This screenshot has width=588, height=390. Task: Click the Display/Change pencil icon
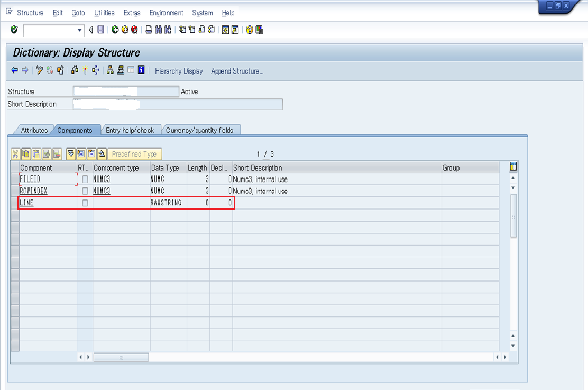39,70
